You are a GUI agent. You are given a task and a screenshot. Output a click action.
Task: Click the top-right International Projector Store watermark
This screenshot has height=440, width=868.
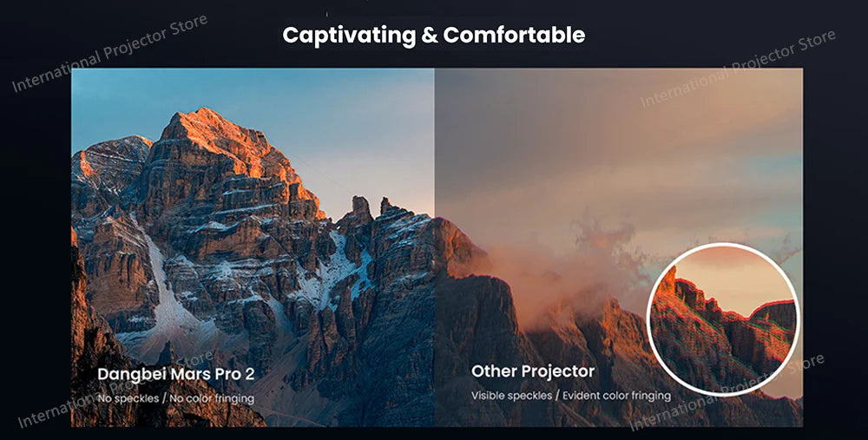coord(737,69)
